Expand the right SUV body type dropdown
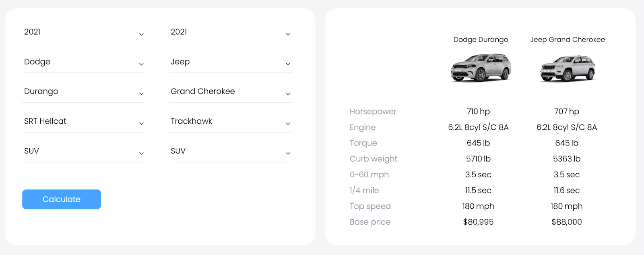 click(x=230, y=151)
